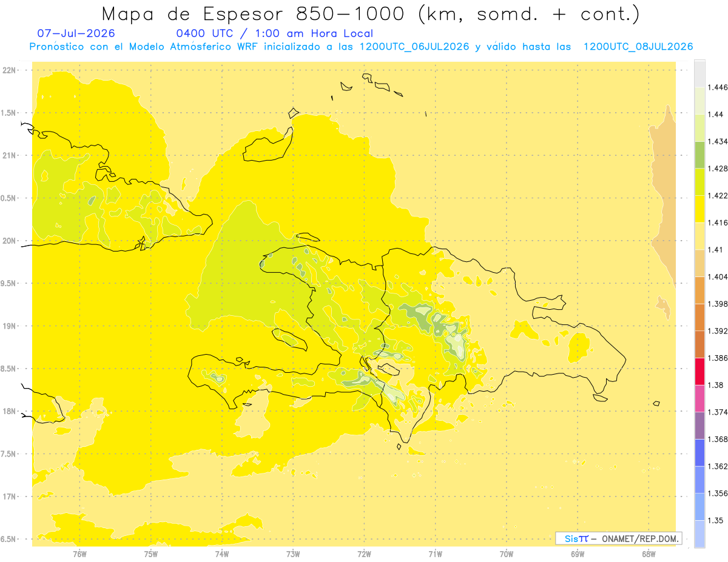The image size is (728, 562).
Task: Click the '74W' longitude label
Action: tap(222, 554)
